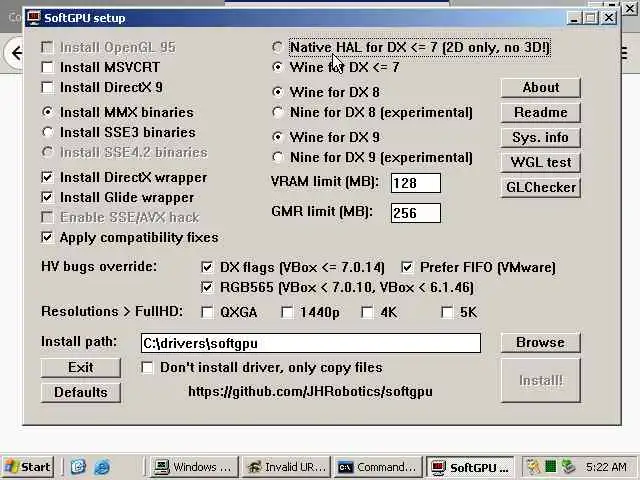Click the Exit button
640x480 pixels.
[81, 368]
